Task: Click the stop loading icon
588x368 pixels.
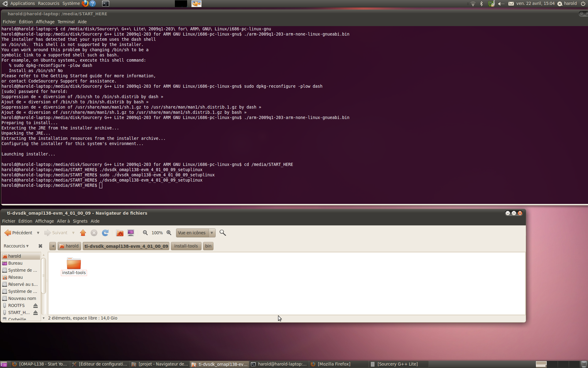Action: [94, 233]
